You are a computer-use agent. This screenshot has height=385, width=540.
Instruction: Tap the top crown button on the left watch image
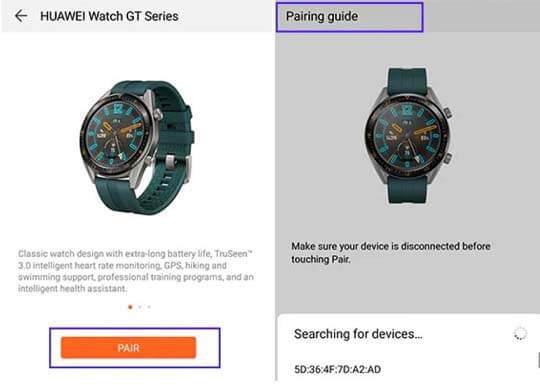158,113
